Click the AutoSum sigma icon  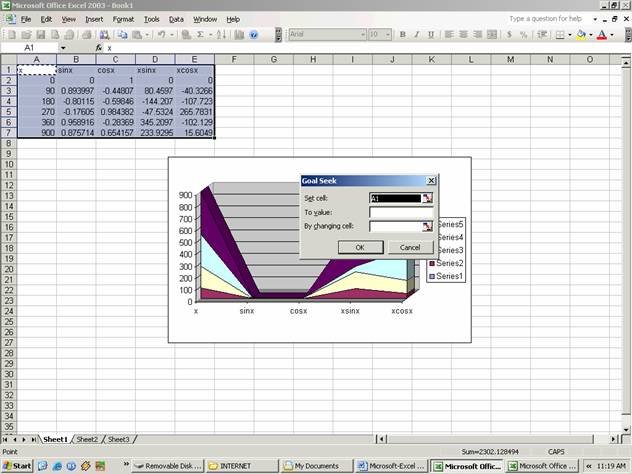click(200, 35)
